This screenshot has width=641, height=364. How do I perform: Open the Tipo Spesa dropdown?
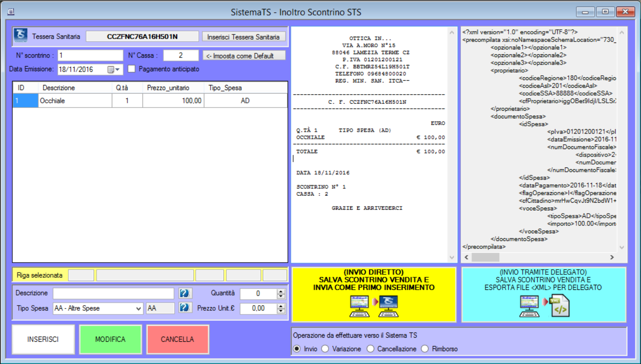(138, 308)
